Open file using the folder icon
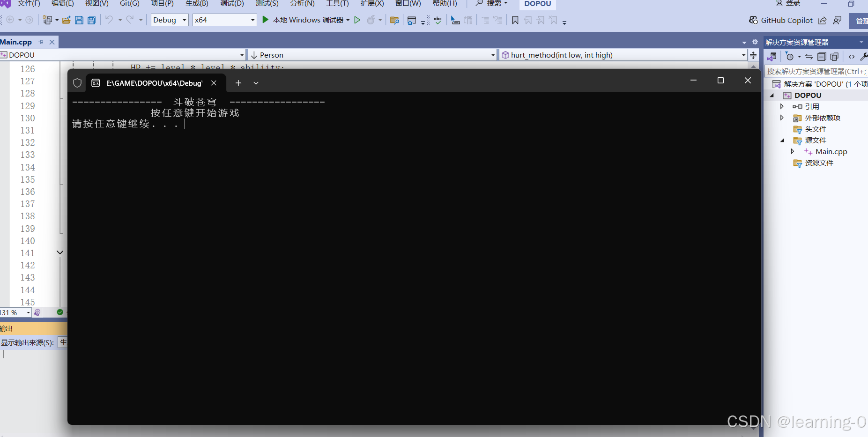This screenshot has height=437, width=868. (66, 20)
